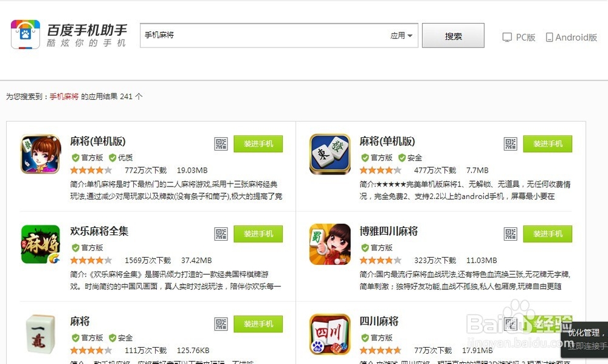Image resolution: width=608 pixels, height=364 pixels.
Task: Open the 欢乐麻将全集 title link
Action: point(99,231)
